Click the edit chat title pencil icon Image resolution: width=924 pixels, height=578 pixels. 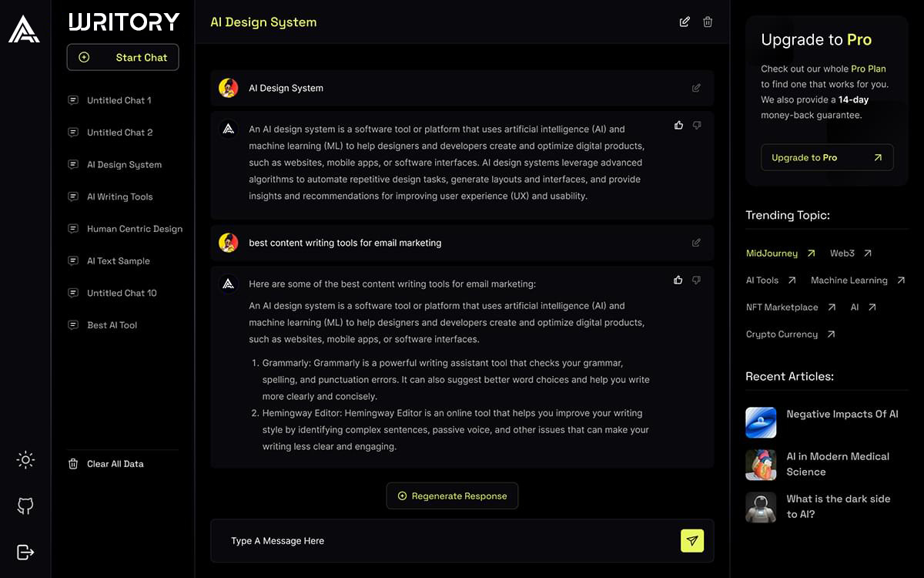tap(685, 22)
